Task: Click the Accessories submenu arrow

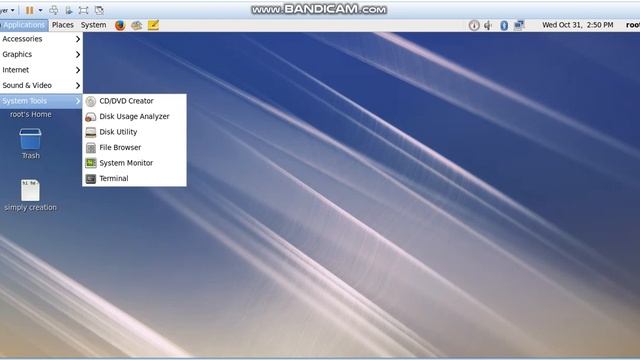Action: 78,39
